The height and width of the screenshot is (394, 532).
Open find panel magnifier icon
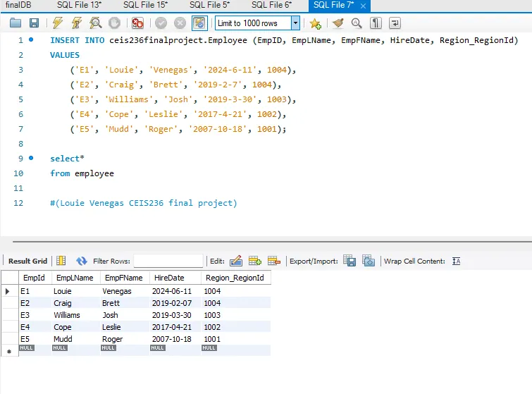(x=357, y=23)
